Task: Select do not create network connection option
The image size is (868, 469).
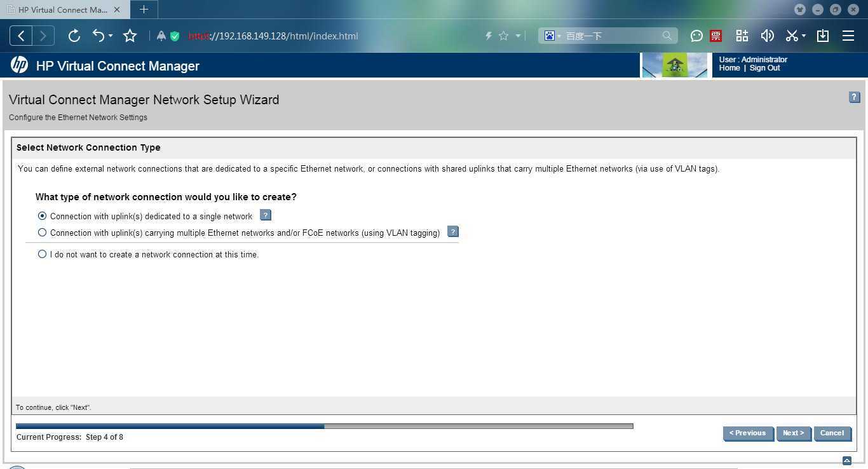Action: tap(43, 254)
